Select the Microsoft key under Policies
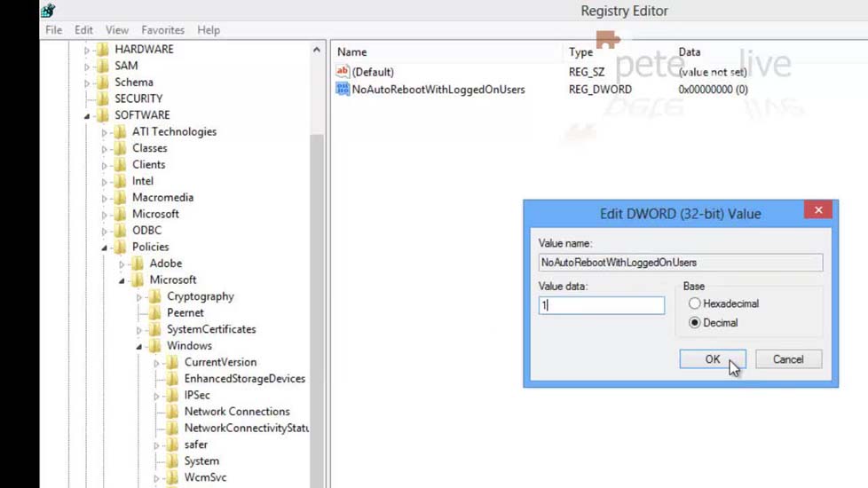The image size is (868, 488). point(173,280)
